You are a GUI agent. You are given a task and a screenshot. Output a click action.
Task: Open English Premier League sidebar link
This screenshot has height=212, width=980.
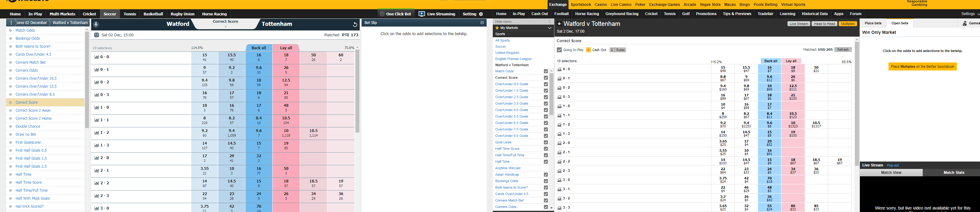513,59
